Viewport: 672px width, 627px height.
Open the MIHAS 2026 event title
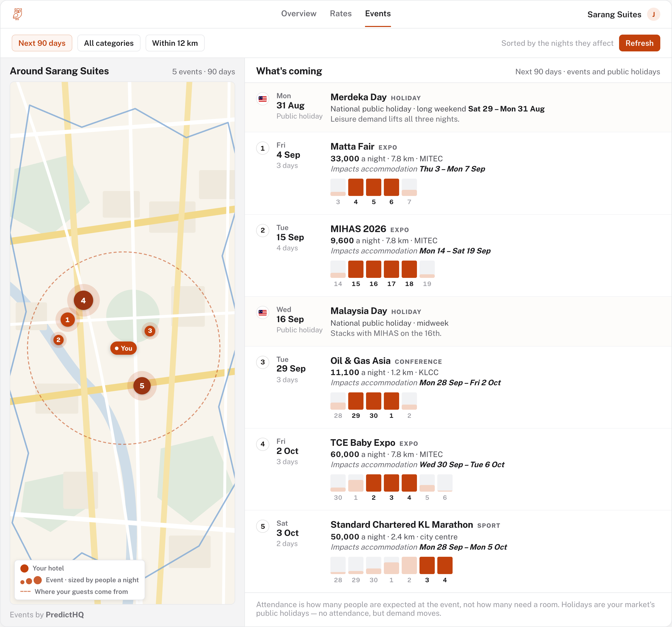[358, 229]
